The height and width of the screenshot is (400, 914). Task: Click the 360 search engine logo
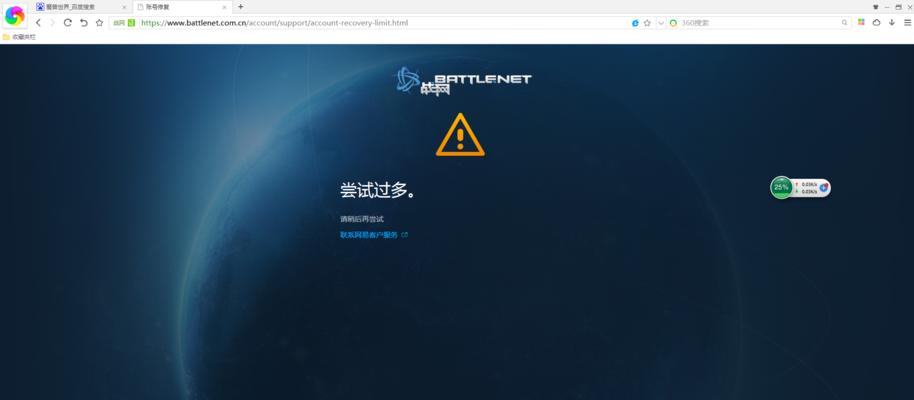[673, 23]
